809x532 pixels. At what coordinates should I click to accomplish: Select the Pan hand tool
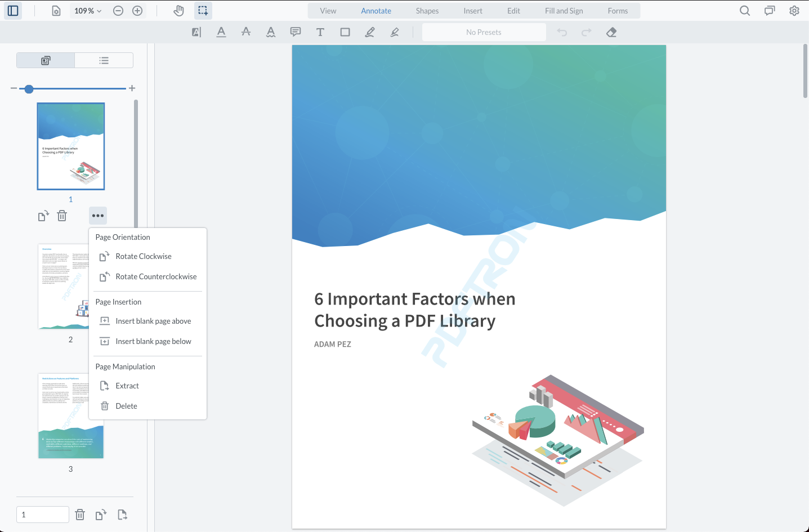178,11
